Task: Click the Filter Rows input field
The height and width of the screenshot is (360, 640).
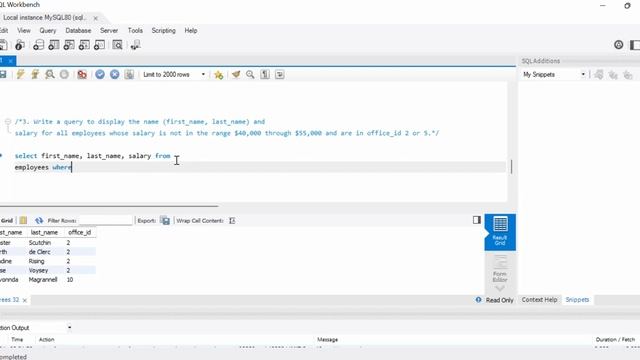Action: [x=106, y=220]
